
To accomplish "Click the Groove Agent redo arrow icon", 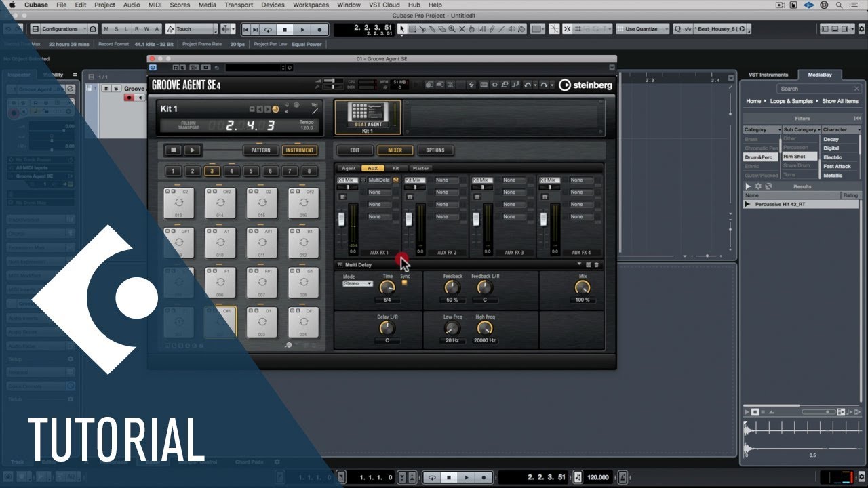I will point(544,85).
